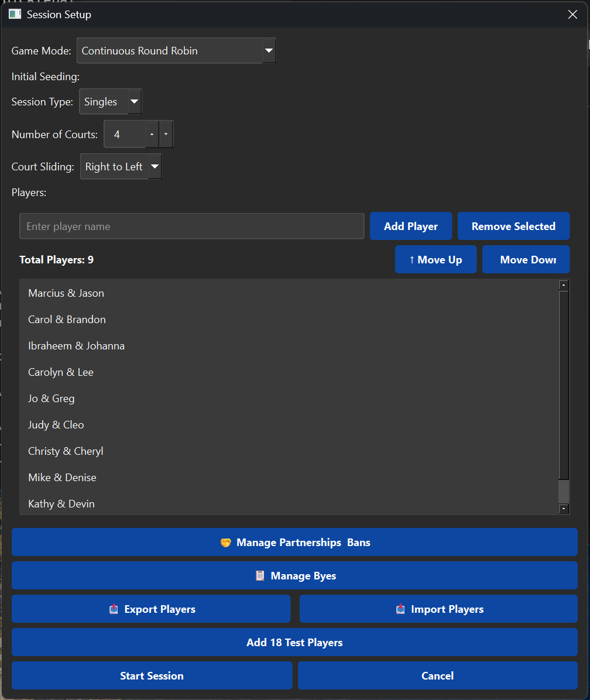Click the handshake icon on Manage Partnerships Bans
Viewport: 590px width, 700px height.
[x=226, y=542]
